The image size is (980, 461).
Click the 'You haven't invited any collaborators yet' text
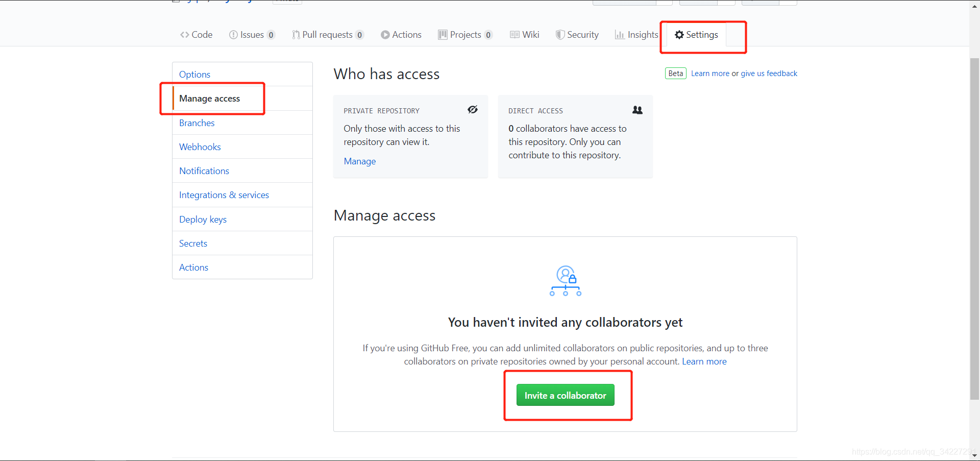click(x=565, y=322)
